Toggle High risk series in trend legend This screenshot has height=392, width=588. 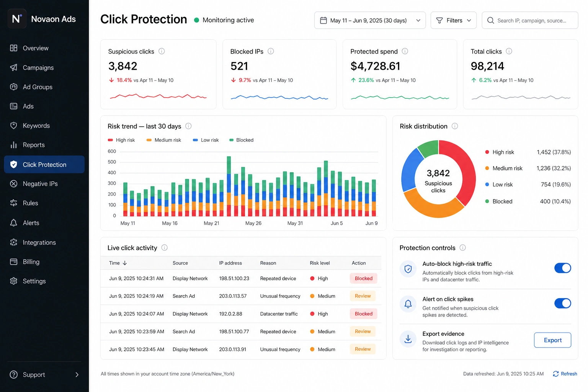pos(121,140)
